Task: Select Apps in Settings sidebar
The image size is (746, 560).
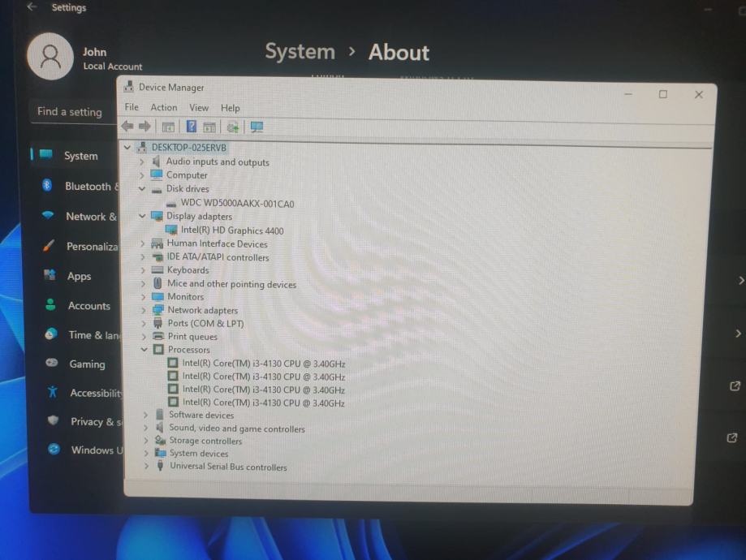Action: tap(74, 276)
